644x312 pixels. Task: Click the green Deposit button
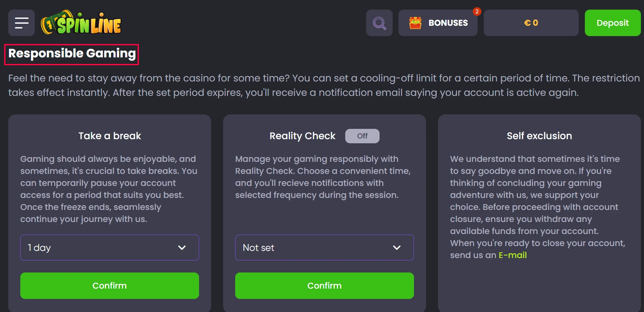tap(613, 23)
